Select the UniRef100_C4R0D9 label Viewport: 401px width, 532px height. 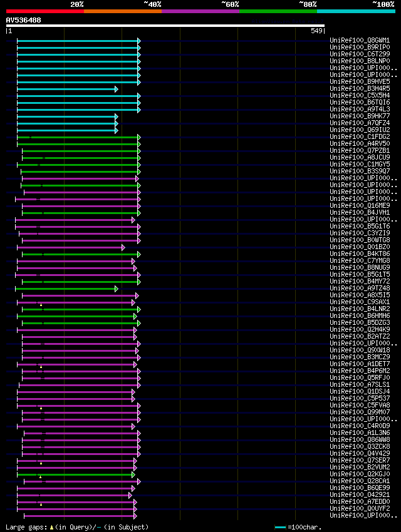point(360,426)
